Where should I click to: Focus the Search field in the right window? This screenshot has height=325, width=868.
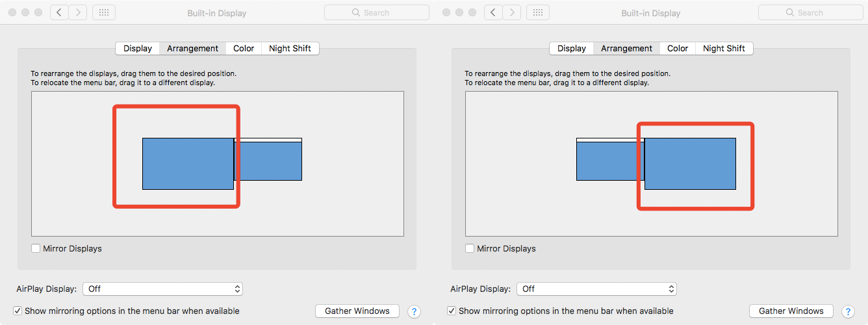[x=811, y=12]
